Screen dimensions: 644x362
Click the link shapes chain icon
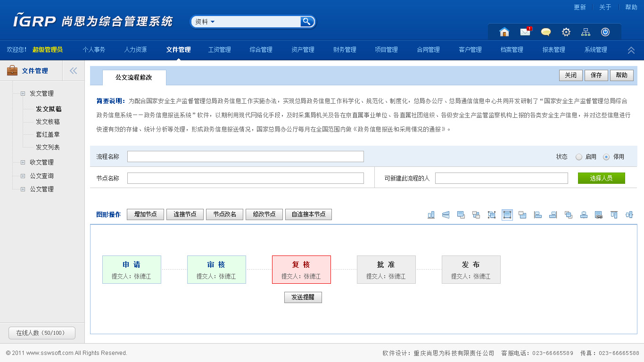click(599, 215)
